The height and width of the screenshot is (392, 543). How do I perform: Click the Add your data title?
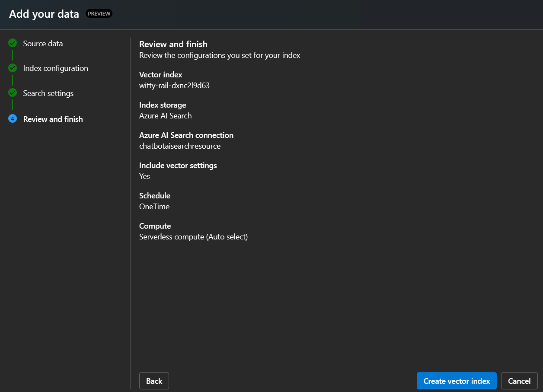pos(44,13)
